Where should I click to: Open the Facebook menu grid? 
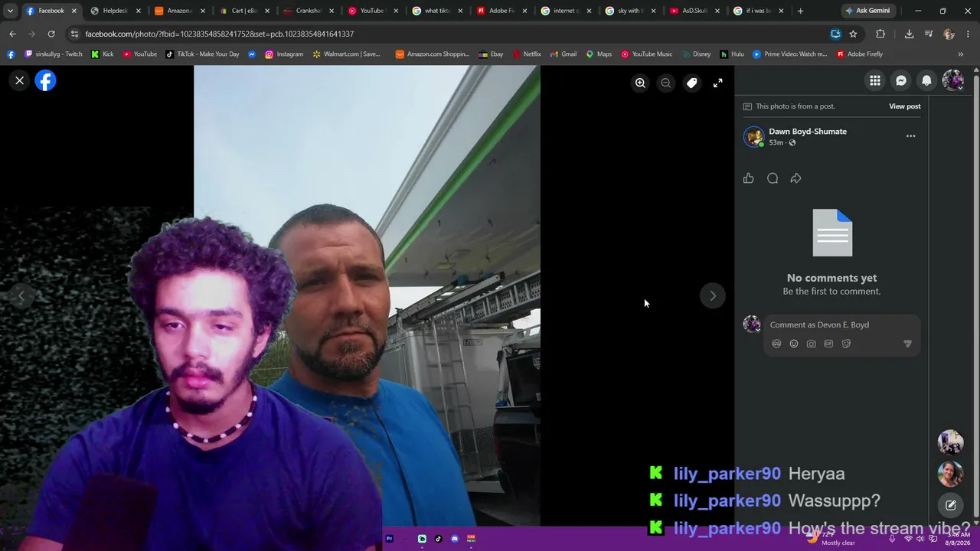click(875, 80)
